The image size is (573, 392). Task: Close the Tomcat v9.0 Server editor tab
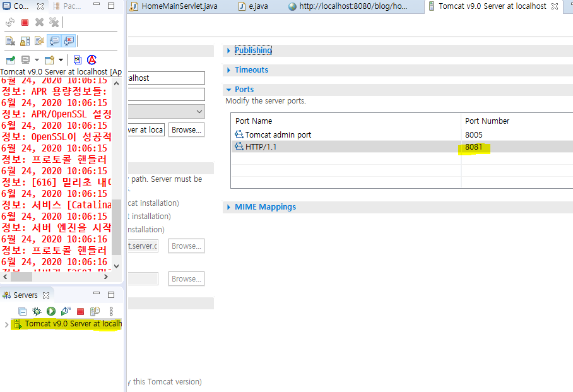[554, 6]
